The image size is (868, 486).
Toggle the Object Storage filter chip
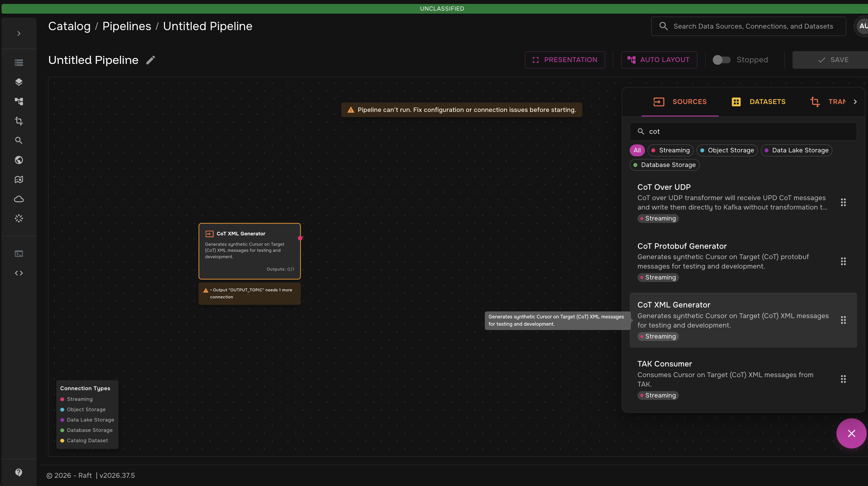coord(727,150)
